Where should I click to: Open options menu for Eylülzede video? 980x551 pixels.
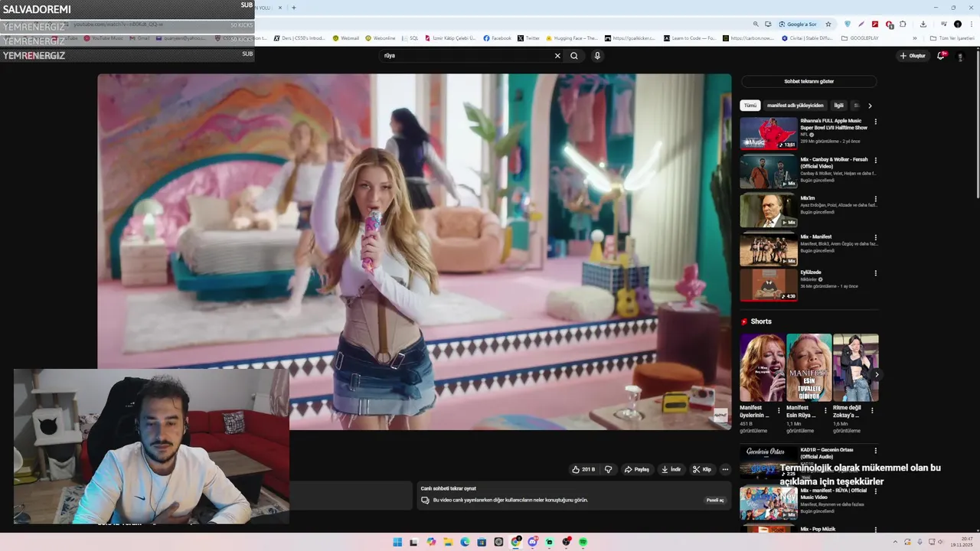pyautogui.click(x=876, y=273)
